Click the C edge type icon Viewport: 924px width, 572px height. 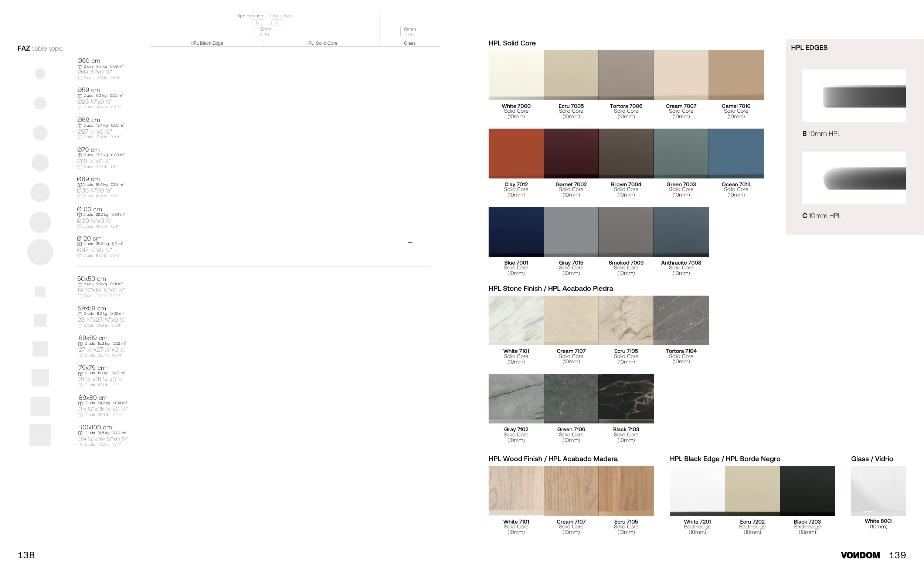click(277, 23)
